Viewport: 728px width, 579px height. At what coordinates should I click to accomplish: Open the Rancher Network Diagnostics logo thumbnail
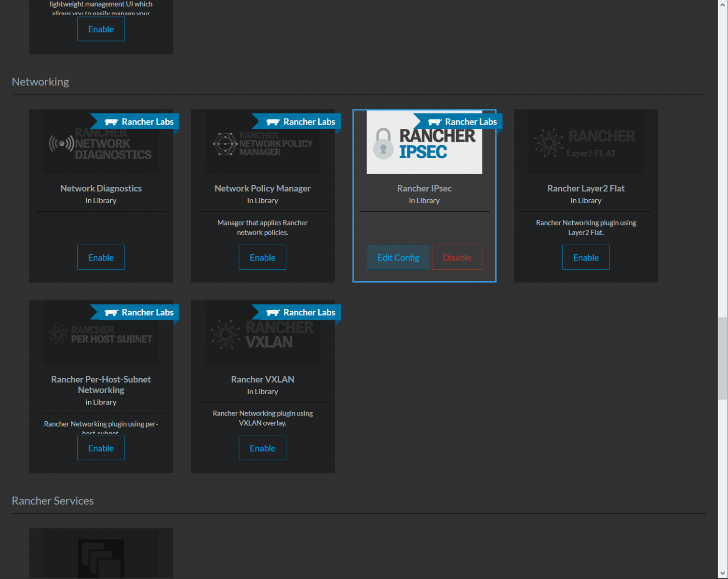(x=101, y=142)
